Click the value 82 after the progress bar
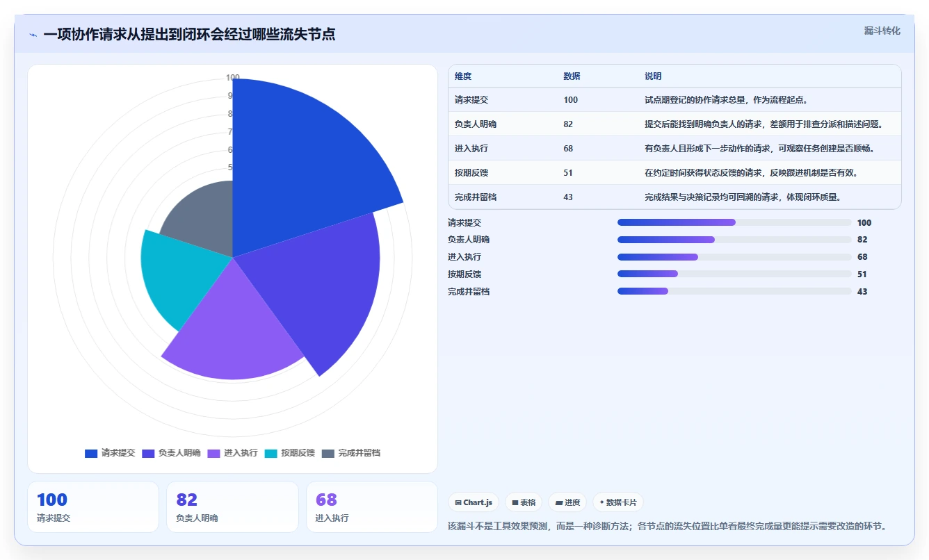 coord(862,240)
